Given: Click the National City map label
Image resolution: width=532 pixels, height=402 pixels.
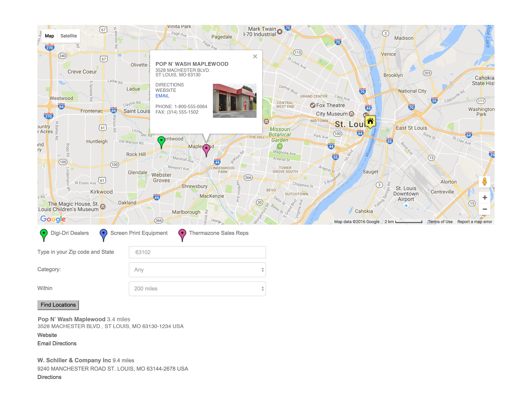Looking at the screenshot, I should [x=412, y=91].
